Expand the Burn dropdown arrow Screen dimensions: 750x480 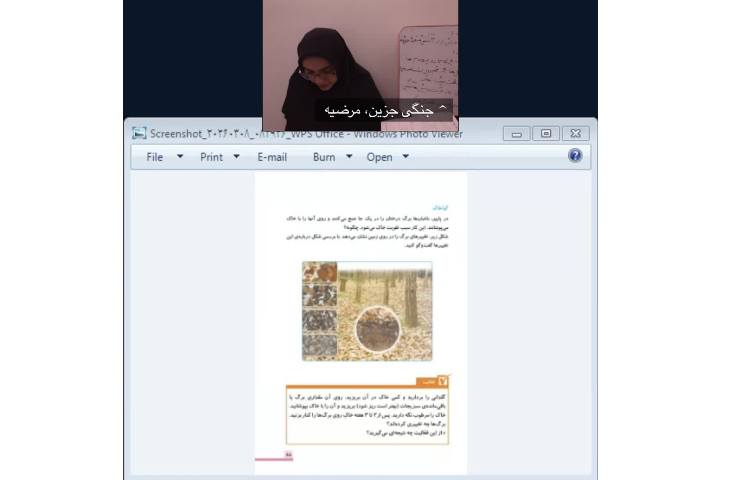point(349,156)
